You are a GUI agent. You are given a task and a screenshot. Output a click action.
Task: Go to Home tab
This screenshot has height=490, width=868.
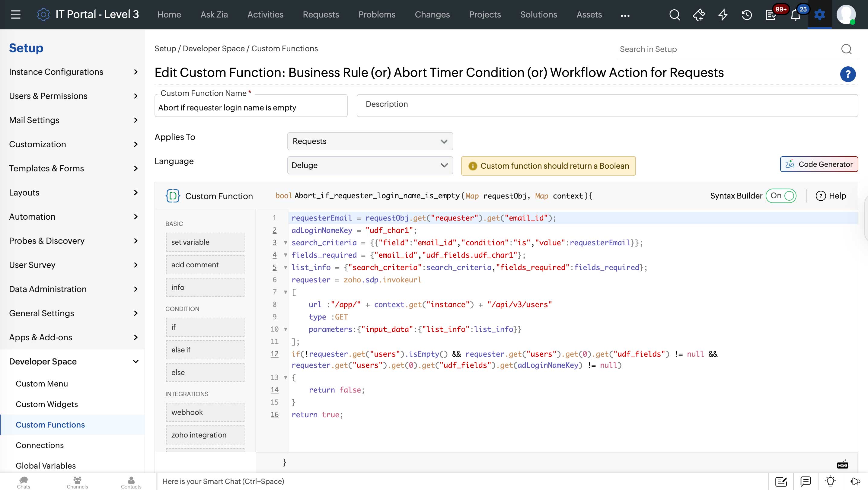(169, 14)
